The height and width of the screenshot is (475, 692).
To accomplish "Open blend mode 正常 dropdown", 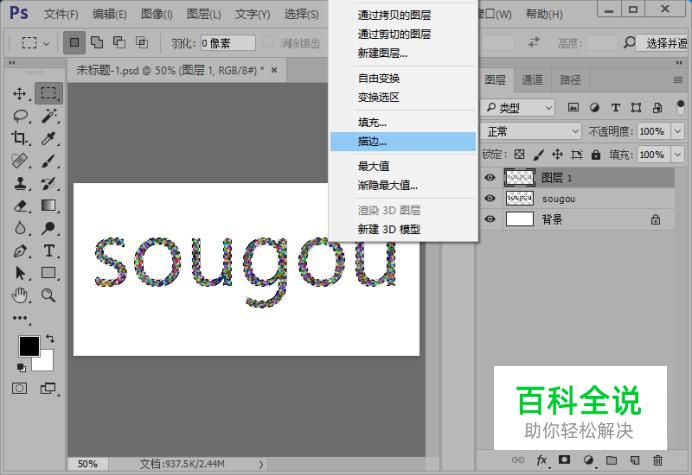I will click(x=532, y=131).
